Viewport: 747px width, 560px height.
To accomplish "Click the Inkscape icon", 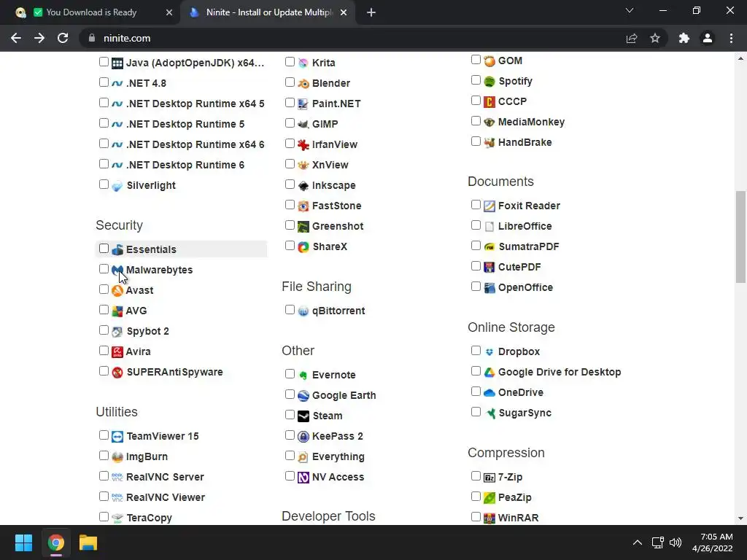I will click(x=303, y=186).
